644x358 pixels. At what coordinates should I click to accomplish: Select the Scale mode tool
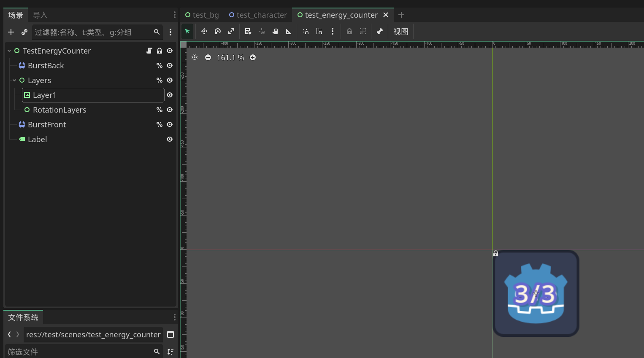pos(231,32)
